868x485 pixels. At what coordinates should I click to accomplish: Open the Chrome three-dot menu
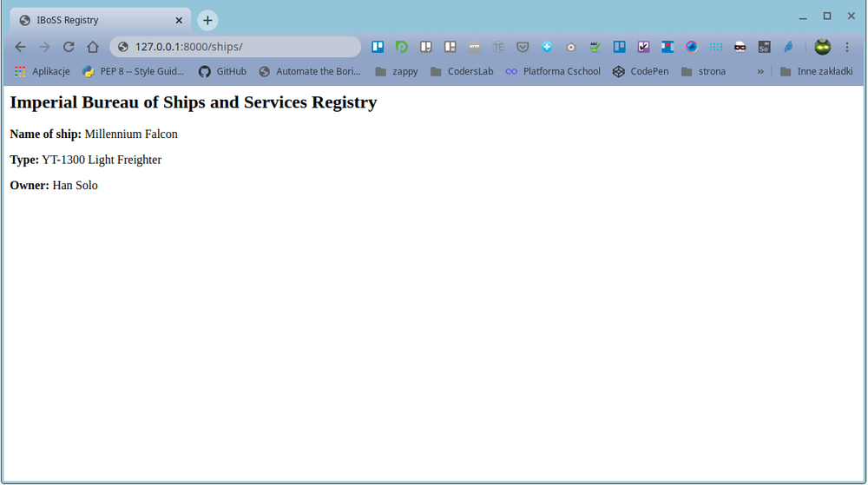click(847, 47)
